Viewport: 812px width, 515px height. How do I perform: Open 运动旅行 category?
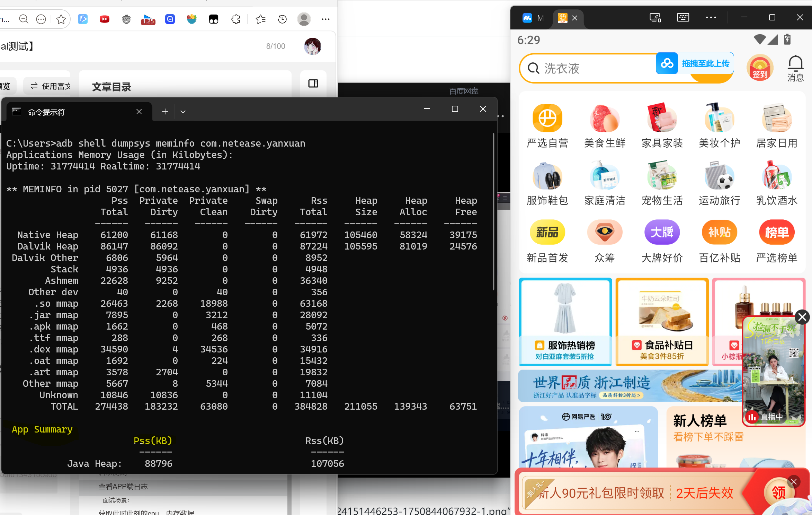[719, 184]
